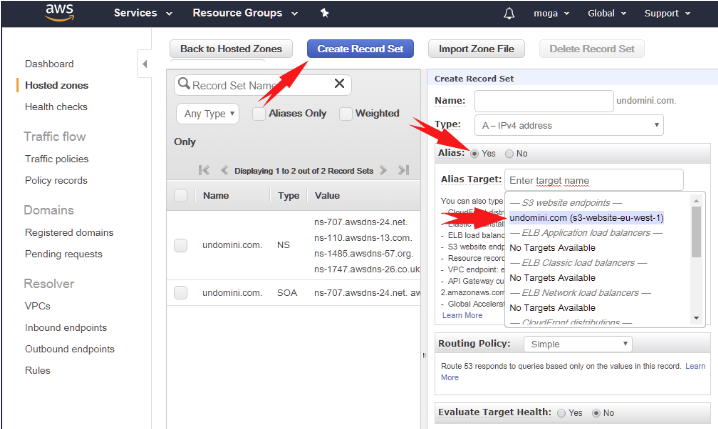
Task: Click the alias target list scrollbar thumb
Action: [x=696, y=232]
